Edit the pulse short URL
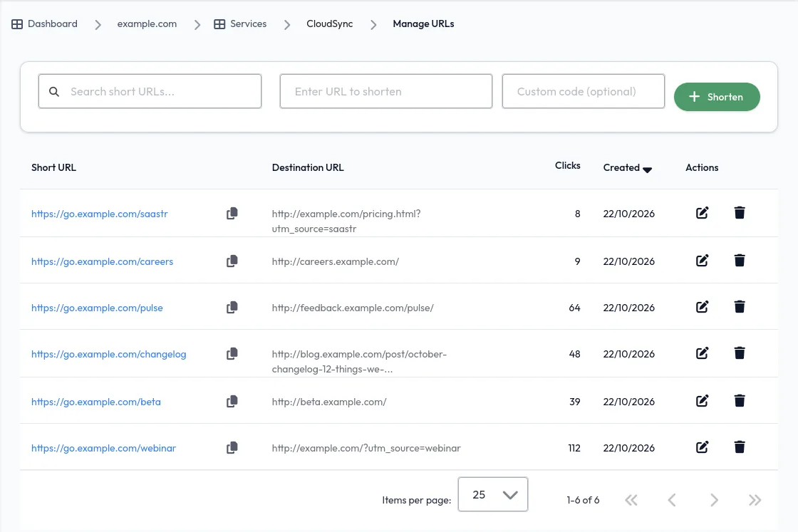The image size is (798, 532). click(x=702, y=307)
